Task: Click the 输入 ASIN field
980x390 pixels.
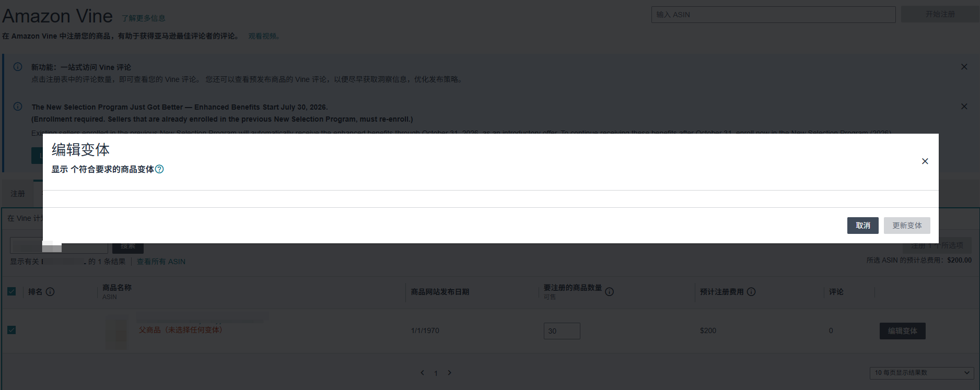Action: point(773,15)
